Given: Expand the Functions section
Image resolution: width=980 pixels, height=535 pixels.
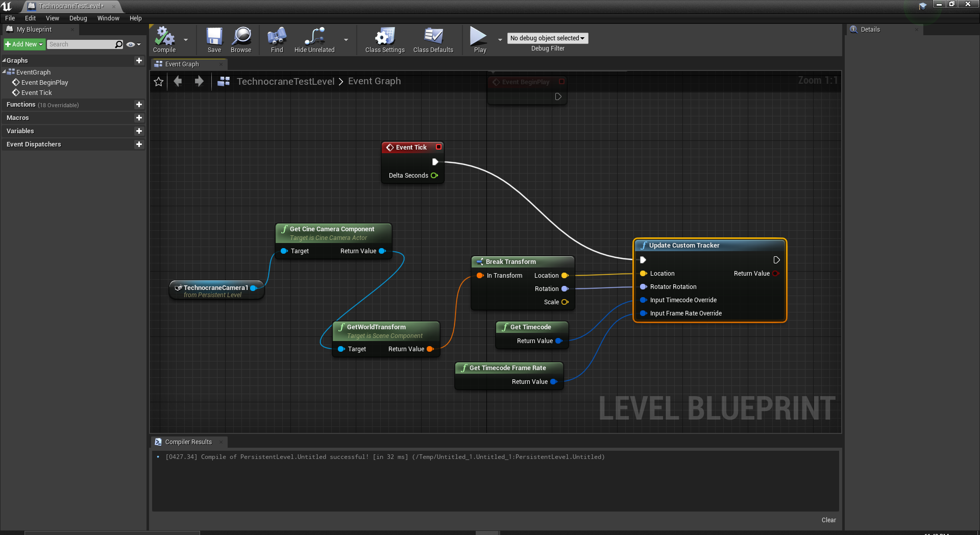Looking at the screenshot, I should coord(21,104).
